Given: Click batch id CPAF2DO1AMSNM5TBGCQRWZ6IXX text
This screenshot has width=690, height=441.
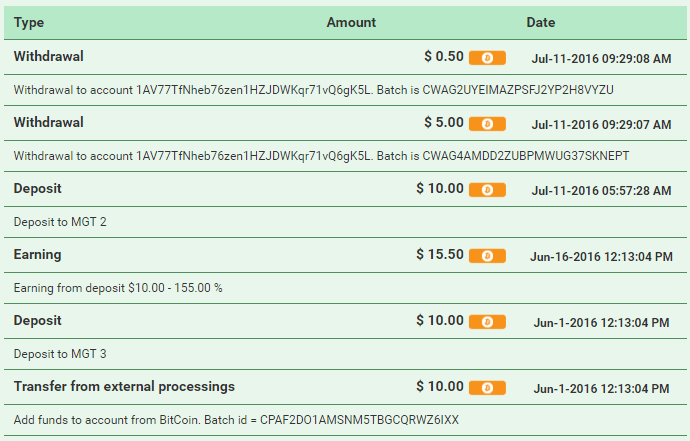Looking at the screenshot, I should [359, 420].
